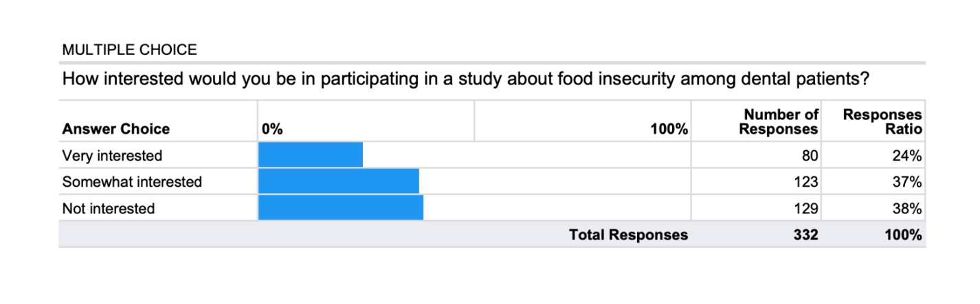The height and width of the screenshot is (304, 980).
Task: Click the Total Responses footer label
Action: point(628,235)
